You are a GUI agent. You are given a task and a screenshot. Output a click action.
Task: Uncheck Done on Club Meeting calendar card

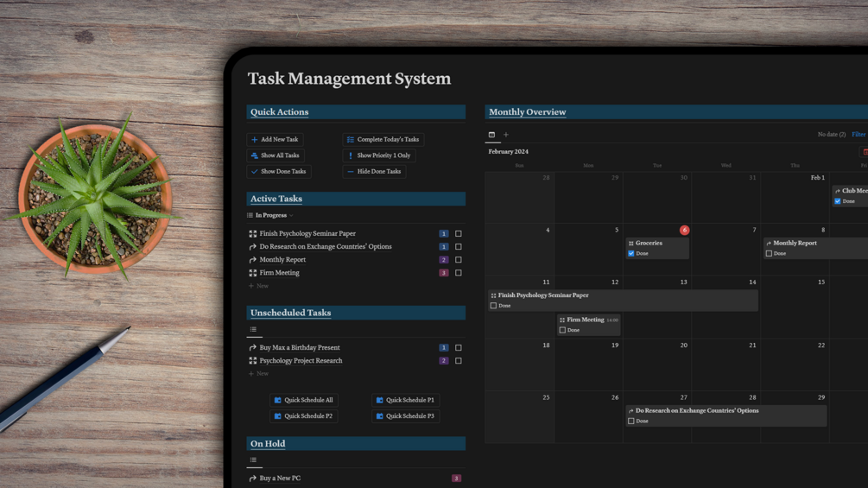838,201
